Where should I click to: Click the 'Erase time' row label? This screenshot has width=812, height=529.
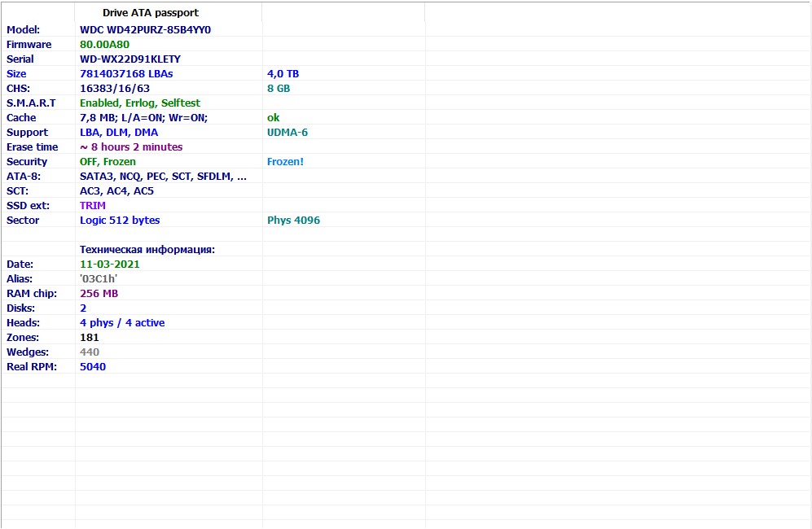coord(32,147)
